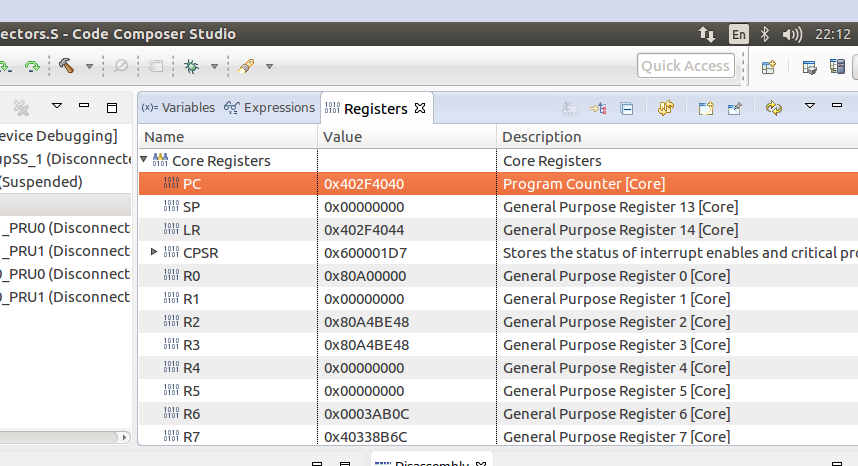858x466 pixels.
Task: Click the New Registers View icon
Action: coord(706,108)
